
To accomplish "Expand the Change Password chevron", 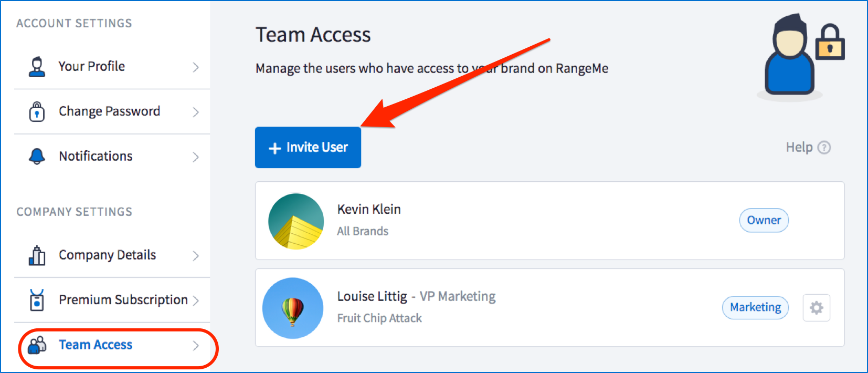I will click(x=196, y=111).
